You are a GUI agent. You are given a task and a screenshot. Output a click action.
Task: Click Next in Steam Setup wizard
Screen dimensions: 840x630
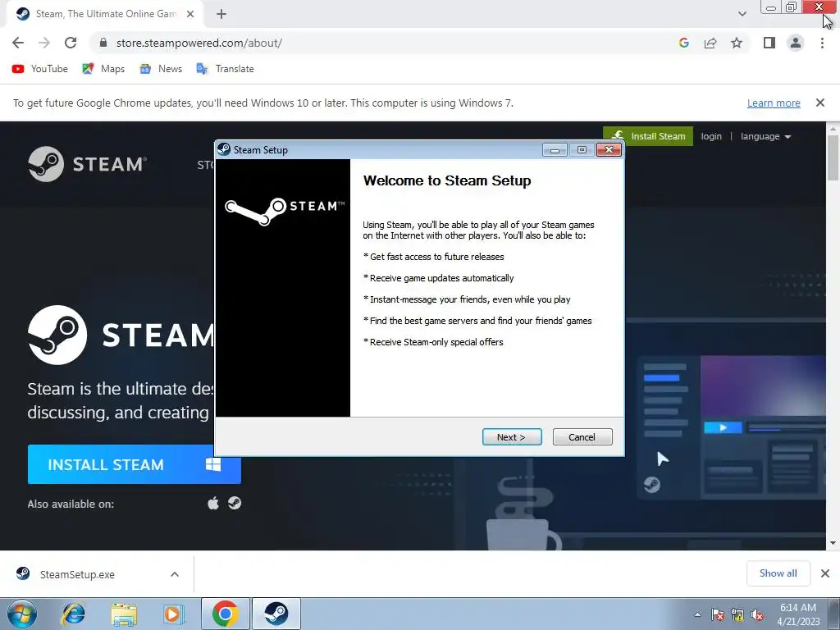click(512, 437)
